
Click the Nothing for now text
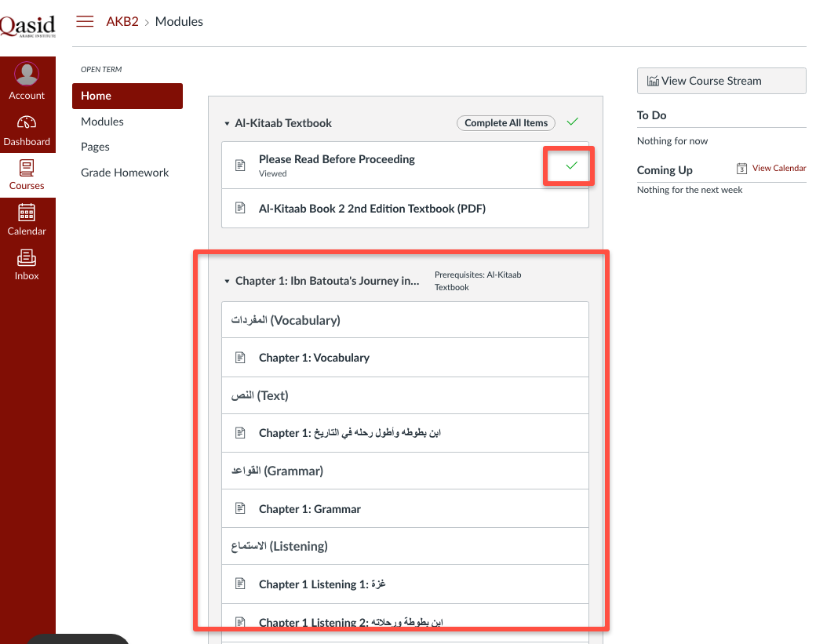point(672,141)
